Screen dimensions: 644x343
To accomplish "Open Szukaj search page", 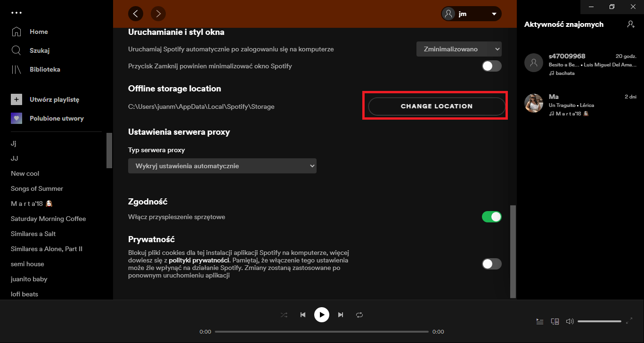I will click(40, 50).
